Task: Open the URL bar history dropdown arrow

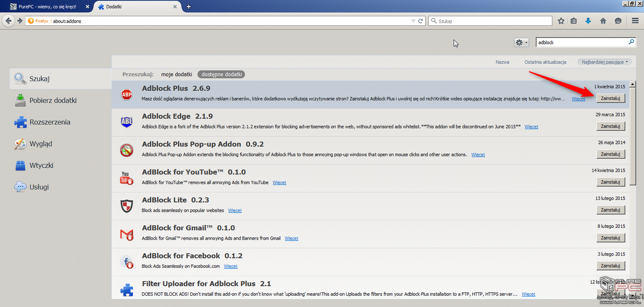Action: [x=413, y=21]
